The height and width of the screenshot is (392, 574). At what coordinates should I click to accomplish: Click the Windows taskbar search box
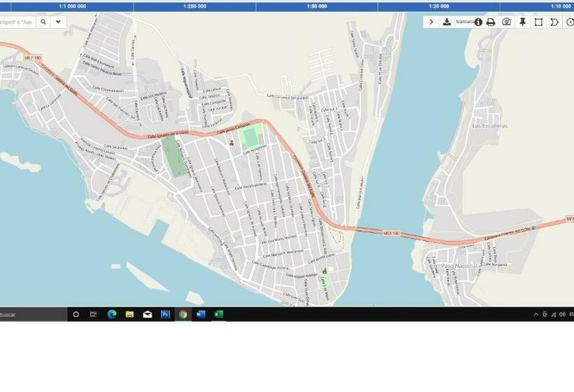point(31,315)
